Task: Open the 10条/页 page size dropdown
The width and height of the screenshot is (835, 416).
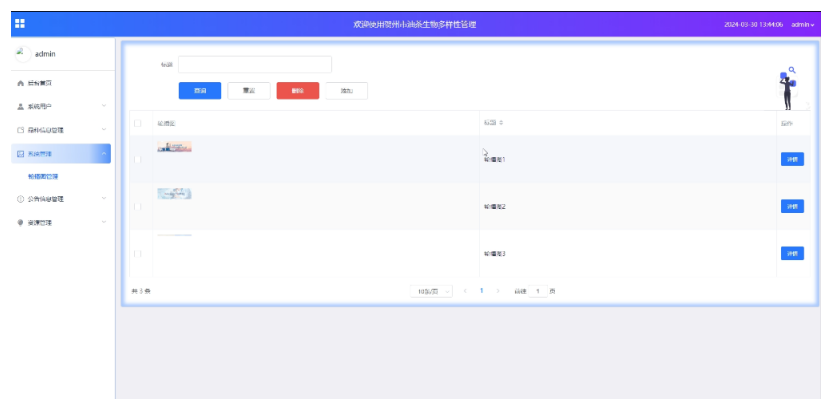Action: click(x=431, y=291)
